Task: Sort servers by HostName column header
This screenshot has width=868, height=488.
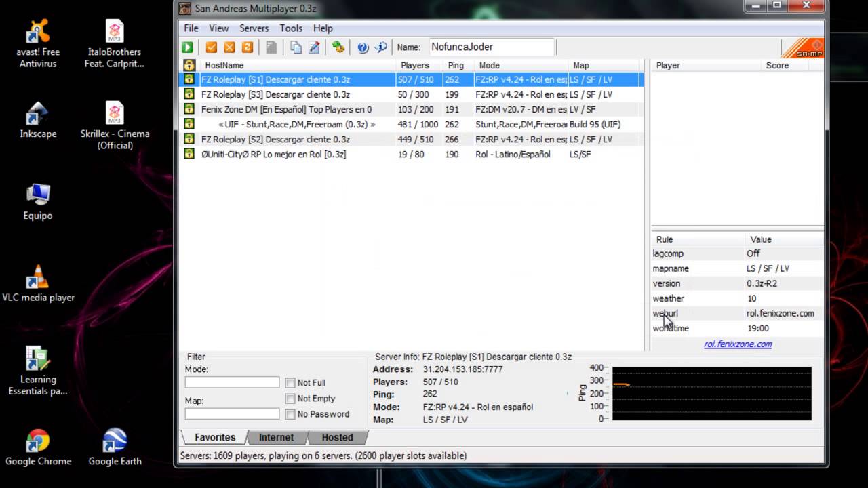Action: click(x=298, y=66)
